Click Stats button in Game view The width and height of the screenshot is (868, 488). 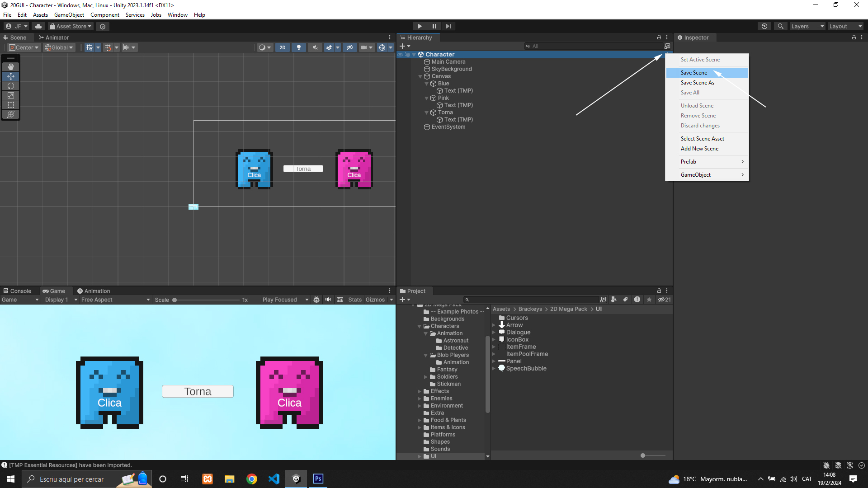click(x=355, y=300)
